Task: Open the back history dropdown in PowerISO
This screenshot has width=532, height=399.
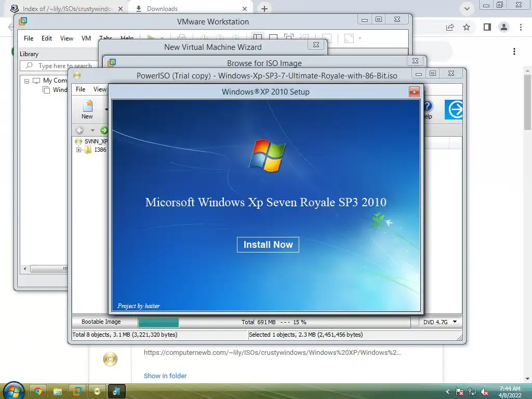Action: [x=92, y=130]
